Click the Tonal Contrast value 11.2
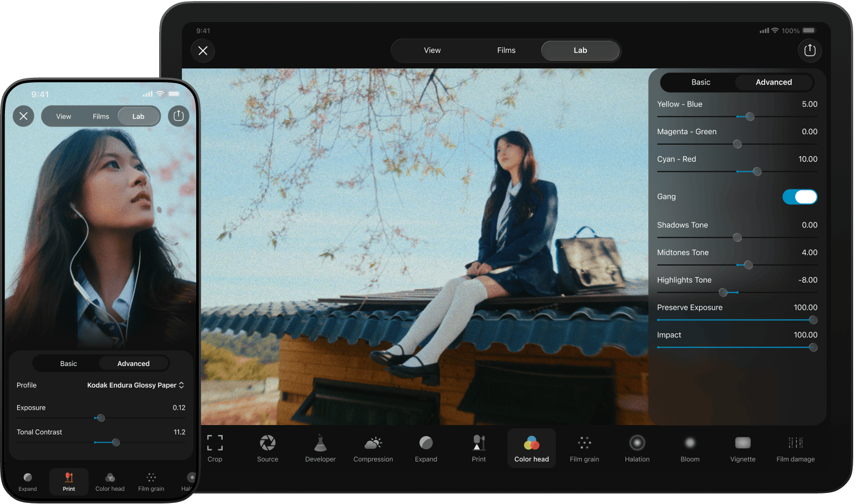Viewport: 862px width, 504px height. pyautogui.click(x=180, y=432)
